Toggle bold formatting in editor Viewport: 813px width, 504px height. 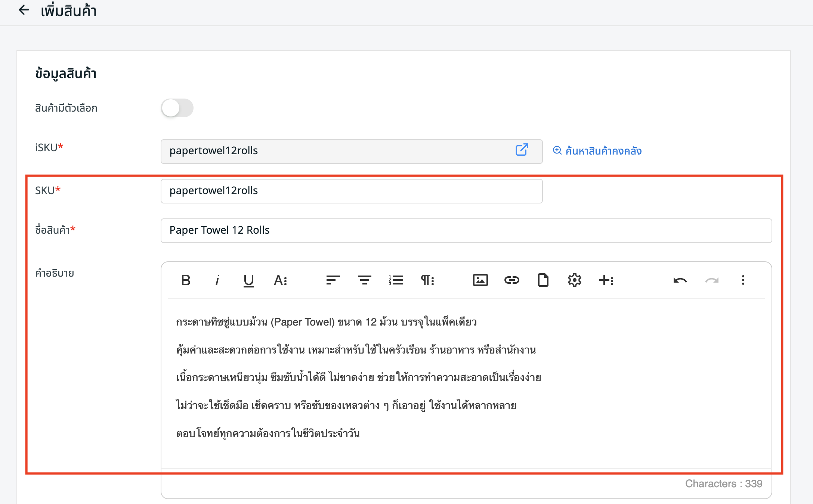pyautogui.click(x=186, y=280)
